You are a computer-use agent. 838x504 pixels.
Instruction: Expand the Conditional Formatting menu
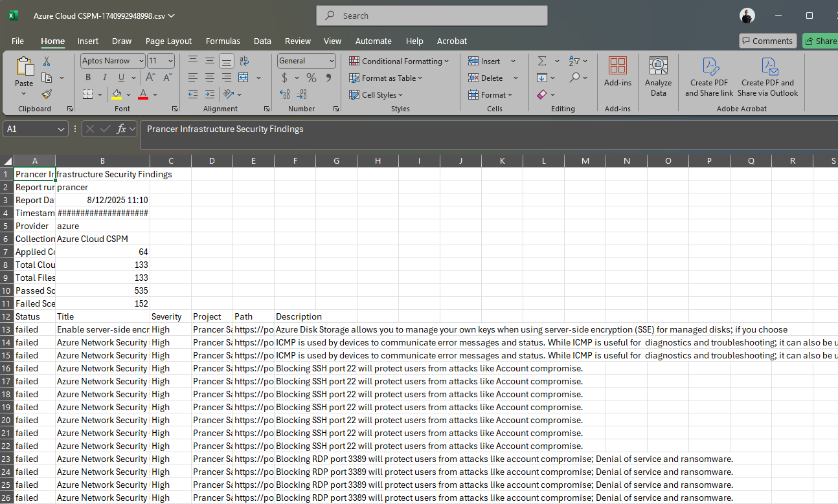(x=399, y=61)
